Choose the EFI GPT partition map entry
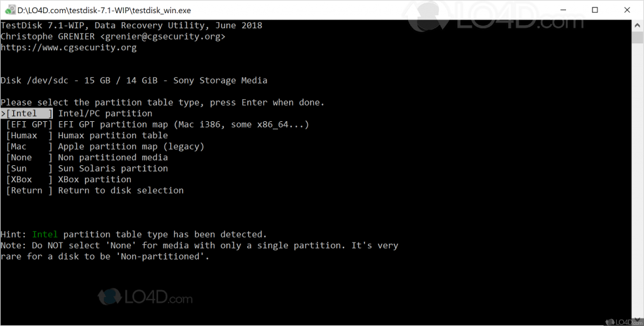 (157, 124)
